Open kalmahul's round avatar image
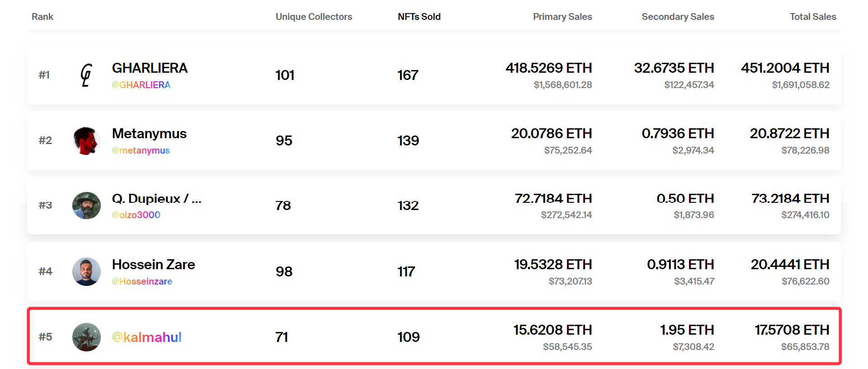 click(x=86, y=337)
